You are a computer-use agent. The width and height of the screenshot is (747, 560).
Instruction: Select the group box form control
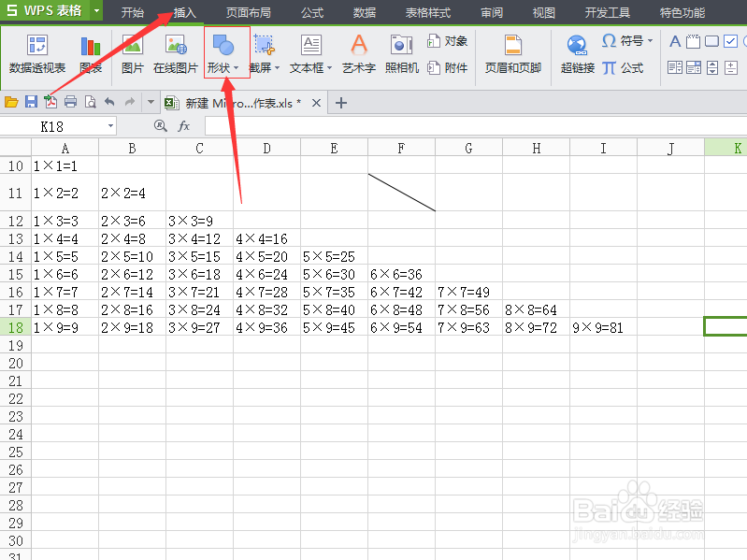click(693, 41)
